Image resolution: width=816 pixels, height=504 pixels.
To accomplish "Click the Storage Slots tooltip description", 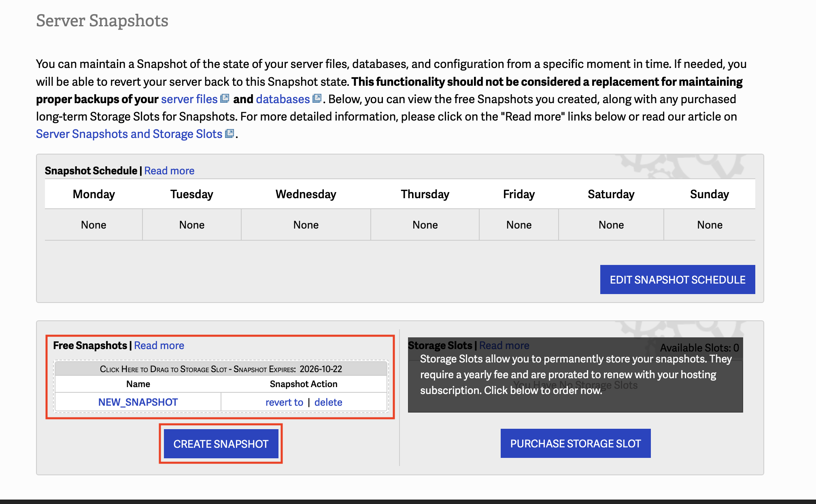I will click(576, 375).
